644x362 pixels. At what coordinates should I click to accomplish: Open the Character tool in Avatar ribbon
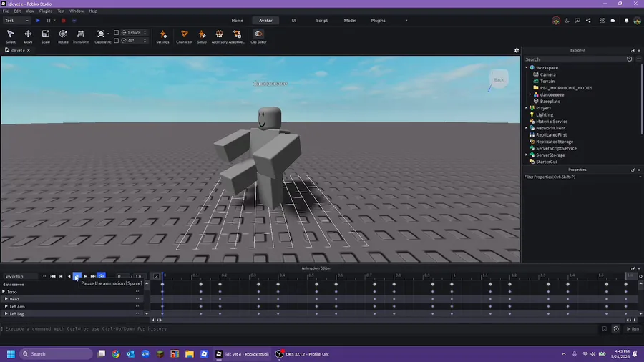tap(184, 36)
